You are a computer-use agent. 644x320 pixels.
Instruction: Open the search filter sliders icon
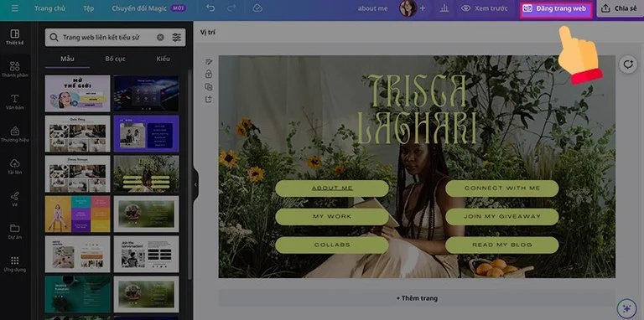(x=177, y=38)
